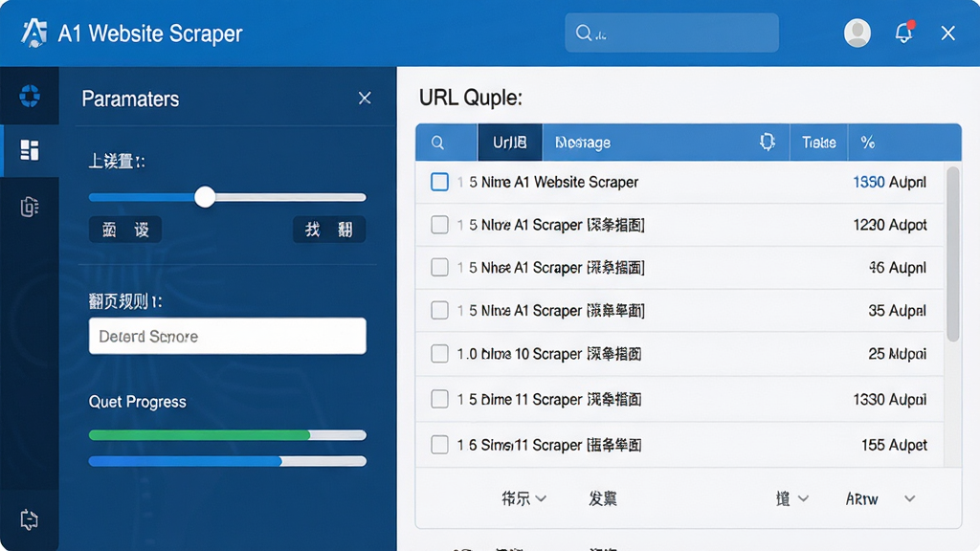
Task: Click the 发票 button below the table
Action: click(x=603, y=498)
